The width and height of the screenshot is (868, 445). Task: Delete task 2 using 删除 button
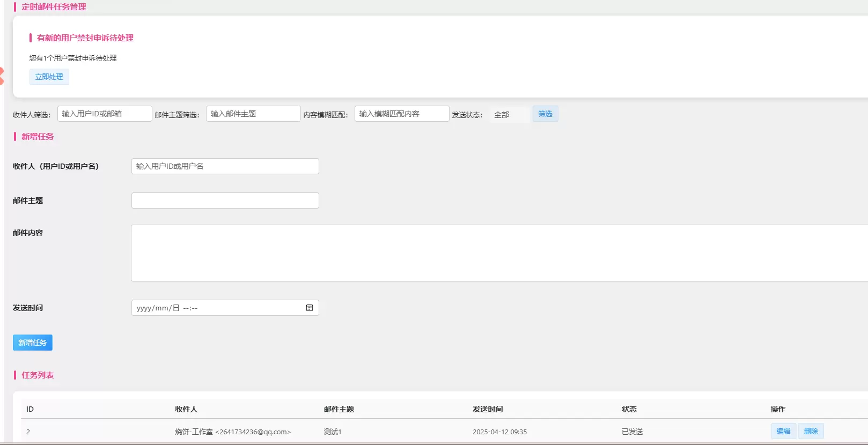[x=811, y=431]
